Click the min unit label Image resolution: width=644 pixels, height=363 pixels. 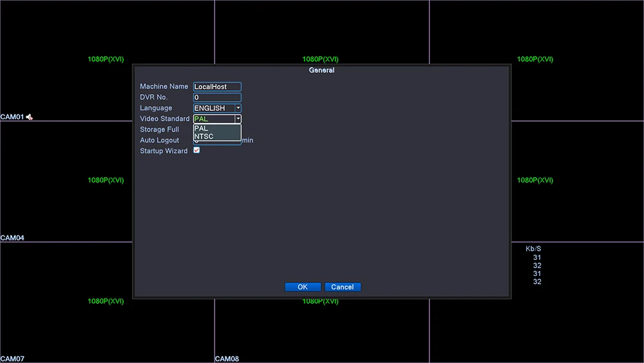[248, 140]
